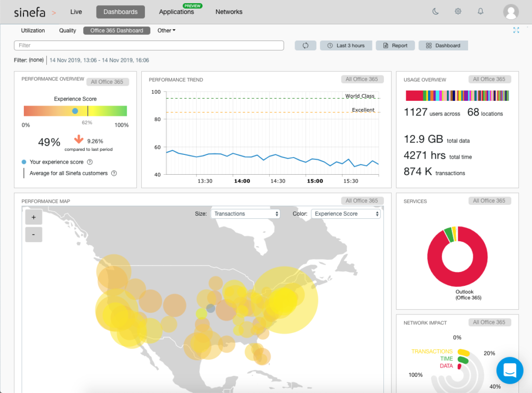Click the orange down arrow trend indicator

point(79,139)
